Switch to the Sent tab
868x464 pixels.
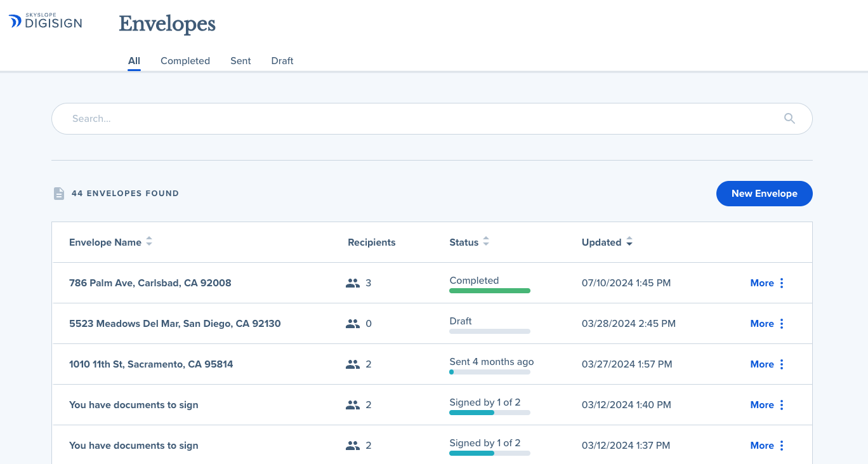coord(240,61)
